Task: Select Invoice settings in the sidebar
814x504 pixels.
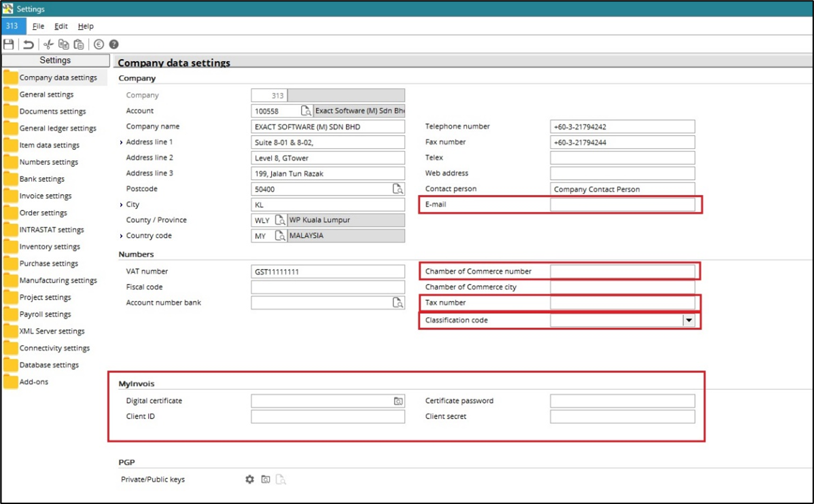Action: tap(45, 196)
